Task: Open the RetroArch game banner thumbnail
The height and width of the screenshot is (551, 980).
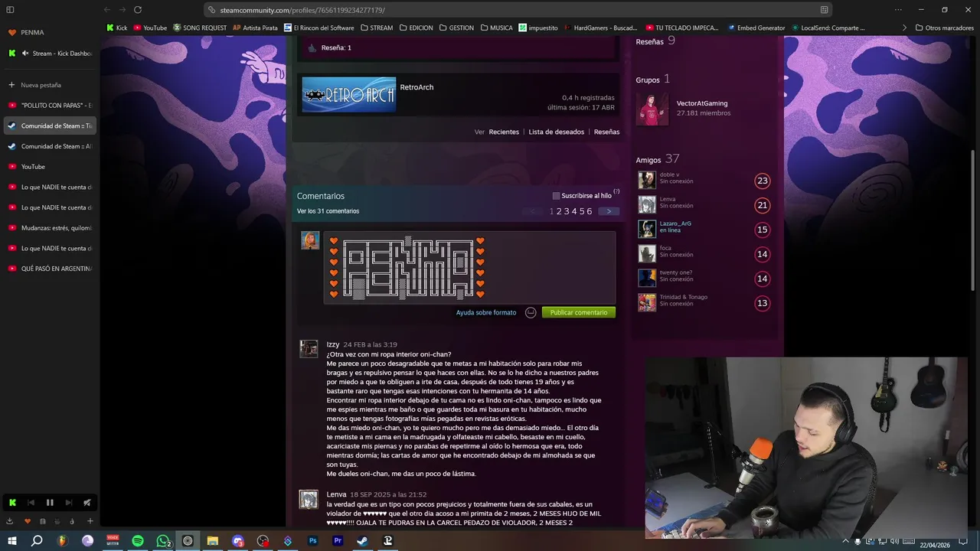Action: pos(348,95)
